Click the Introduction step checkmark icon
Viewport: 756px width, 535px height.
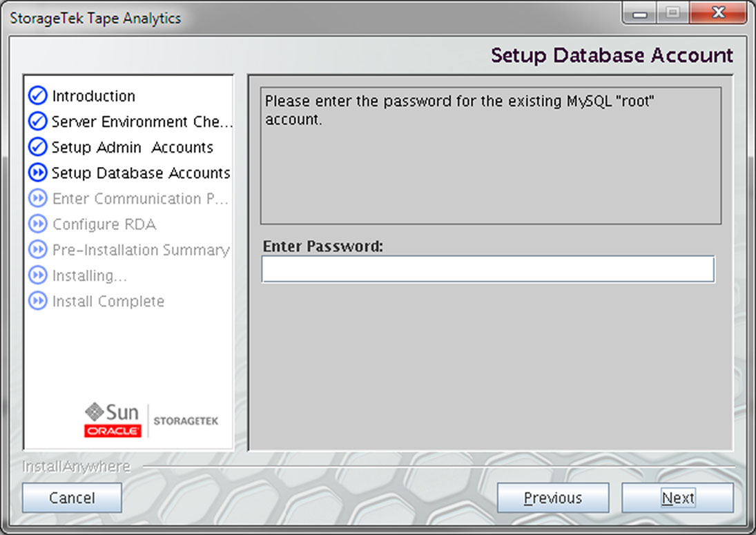pos(37,95)
